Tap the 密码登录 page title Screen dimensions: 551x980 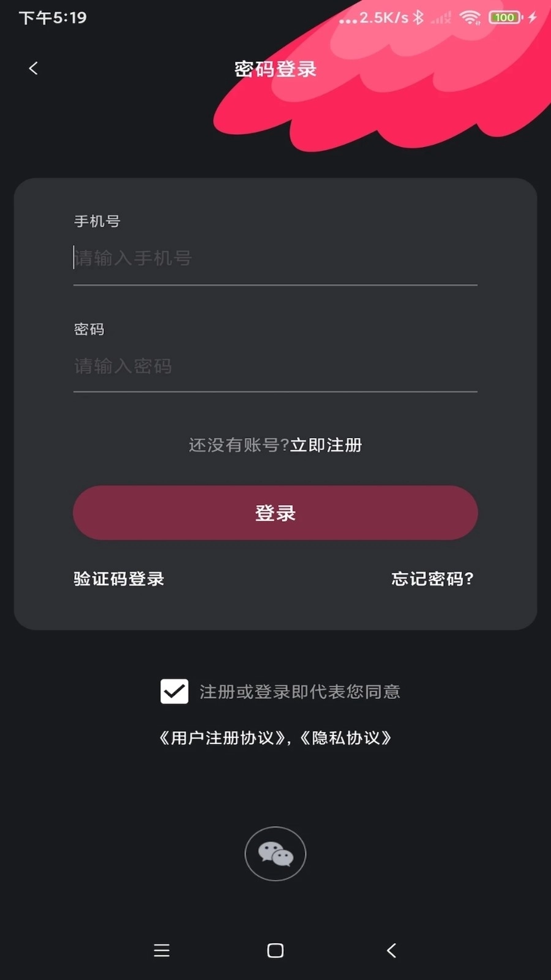click(x=275, y=69)
